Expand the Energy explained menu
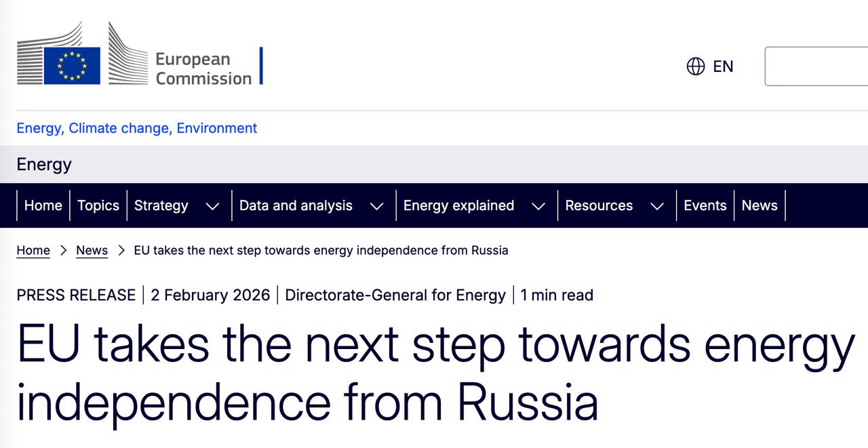Image resolution: width=868 pixels, height=448 pixels. coord(539,205)
